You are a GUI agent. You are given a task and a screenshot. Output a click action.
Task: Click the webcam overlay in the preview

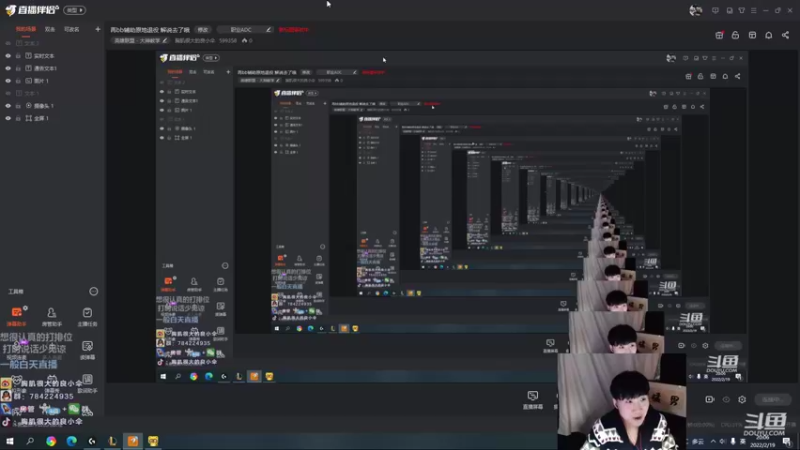621,402
